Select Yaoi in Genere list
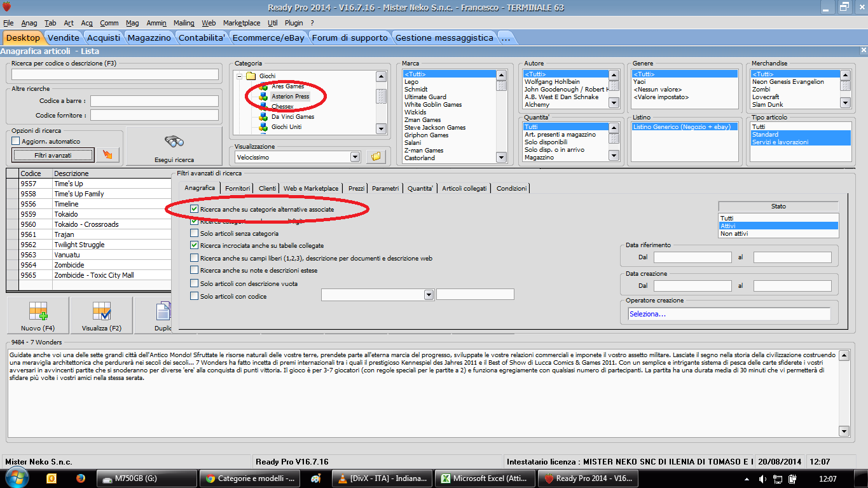Image resolution: width=868 pixels, height=488 pixels. pyautogui.click(x=685, y=82)
